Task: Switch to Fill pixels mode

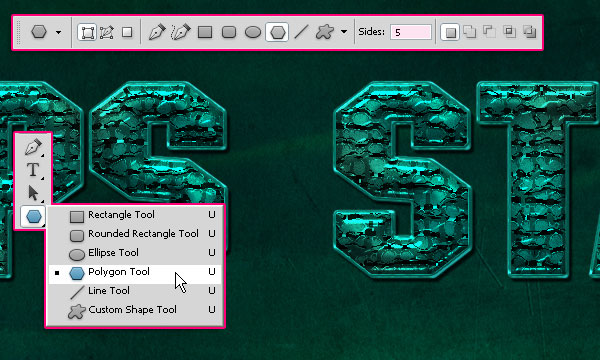Action: 127,32
